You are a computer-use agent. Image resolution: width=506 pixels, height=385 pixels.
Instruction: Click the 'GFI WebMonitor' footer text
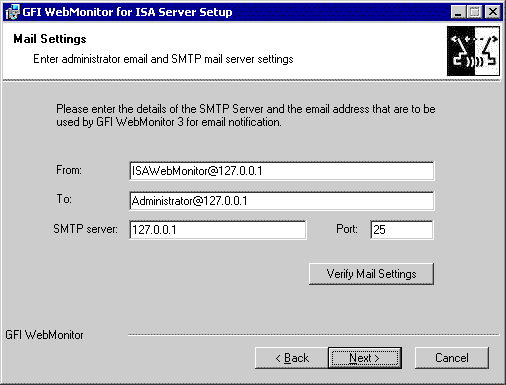click(x=44, y=335)
